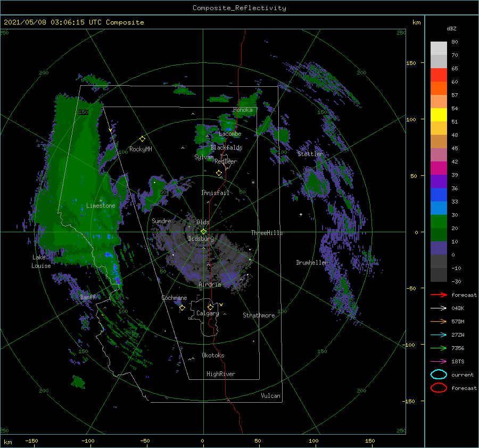The width and height of the screenshot is (479, 448).
Task: Click yellow diamond marker near RockyMH
Action: 142,139
